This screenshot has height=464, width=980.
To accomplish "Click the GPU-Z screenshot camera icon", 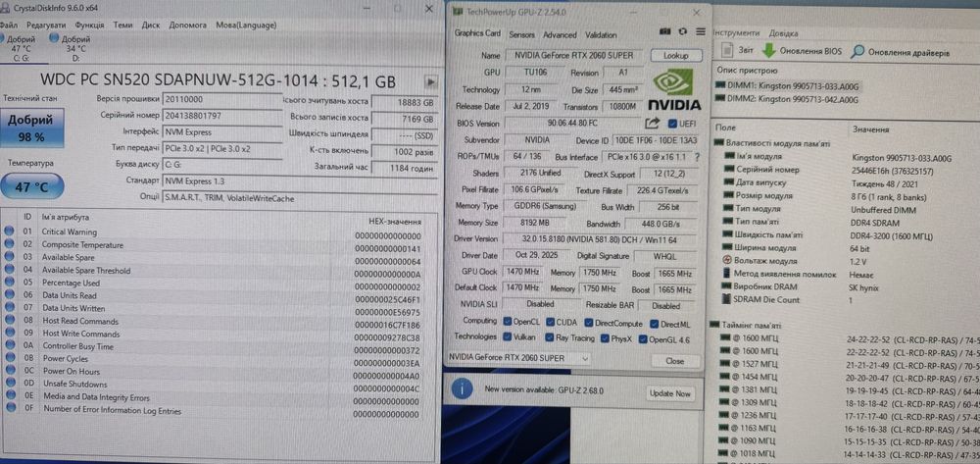I will point(665,31).
